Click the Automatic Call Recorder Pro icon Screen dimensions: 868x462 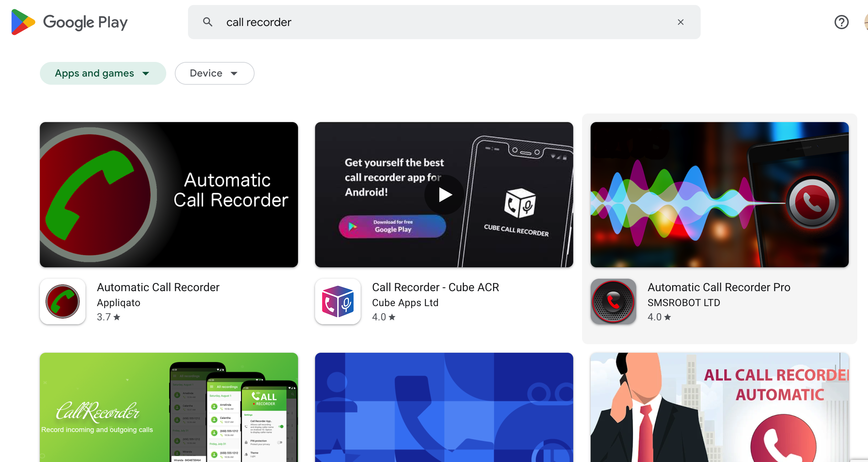pyautogui.click(x=613, y=301)
